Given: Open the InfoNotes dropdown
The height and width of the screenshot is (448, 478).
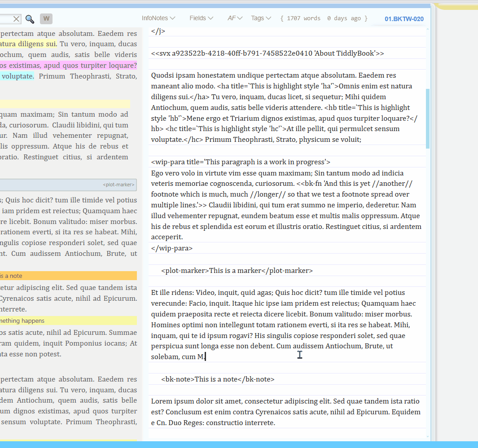Looking at the screenshot, I should [158, 18].
